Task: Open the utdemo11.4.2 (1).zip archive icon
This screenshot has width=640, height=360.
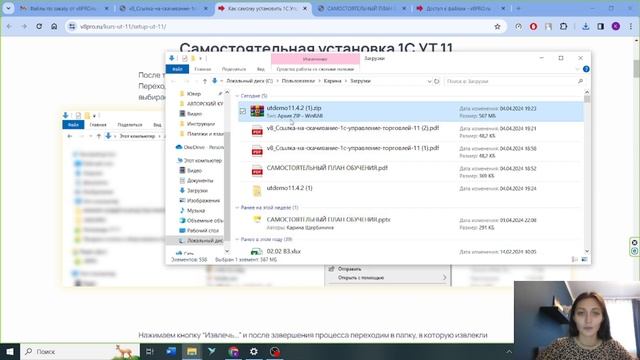Action: click(x=257, y=111)
